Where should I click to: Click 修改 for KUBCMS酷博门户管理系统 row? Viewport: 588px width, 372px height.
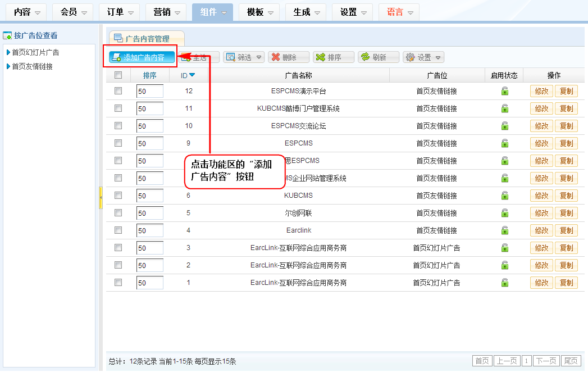point(541,108)
